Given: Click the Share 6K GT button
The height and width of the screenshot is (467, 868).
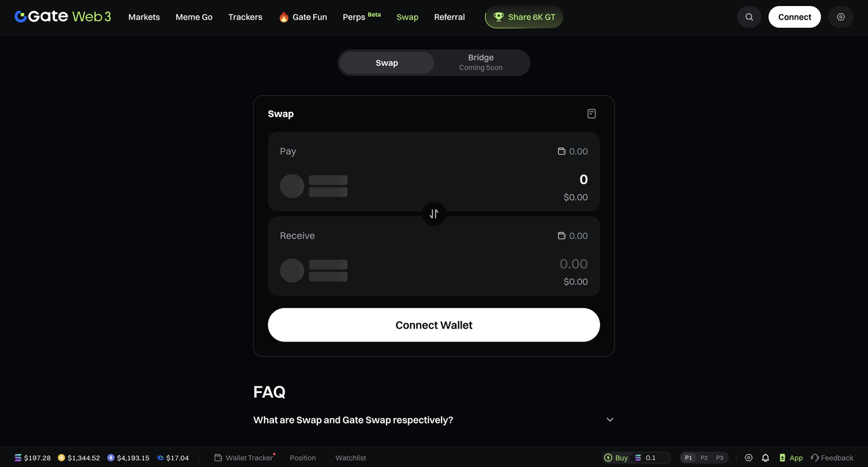Looking at the screenshot, I should (524, 17).
